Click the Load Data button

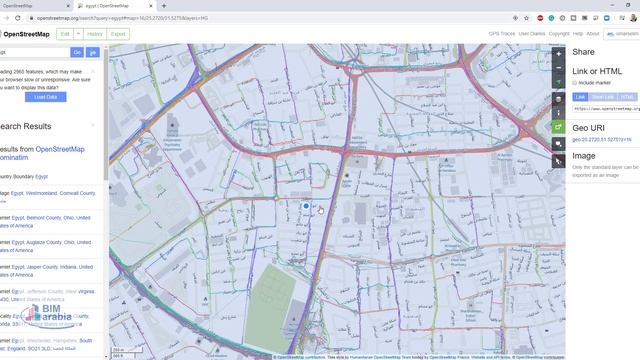45,97
